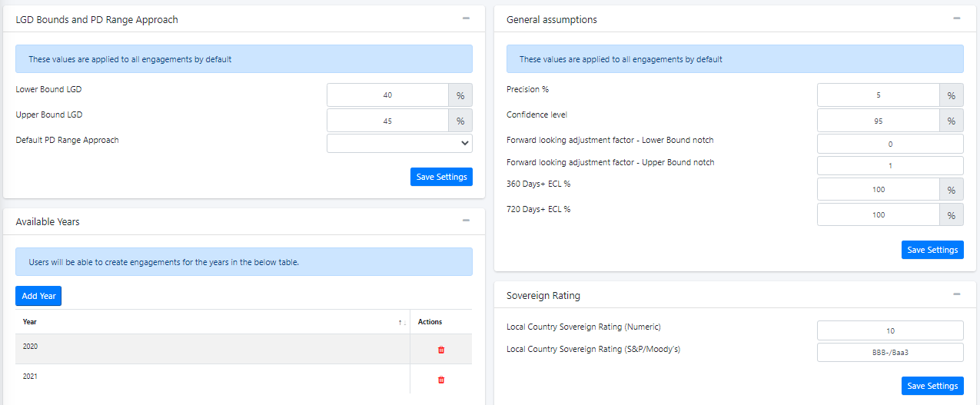This screenshot has width=980, height=405.
Task: Save settings in Sovereign Rating panel
Action: point(932,386)
